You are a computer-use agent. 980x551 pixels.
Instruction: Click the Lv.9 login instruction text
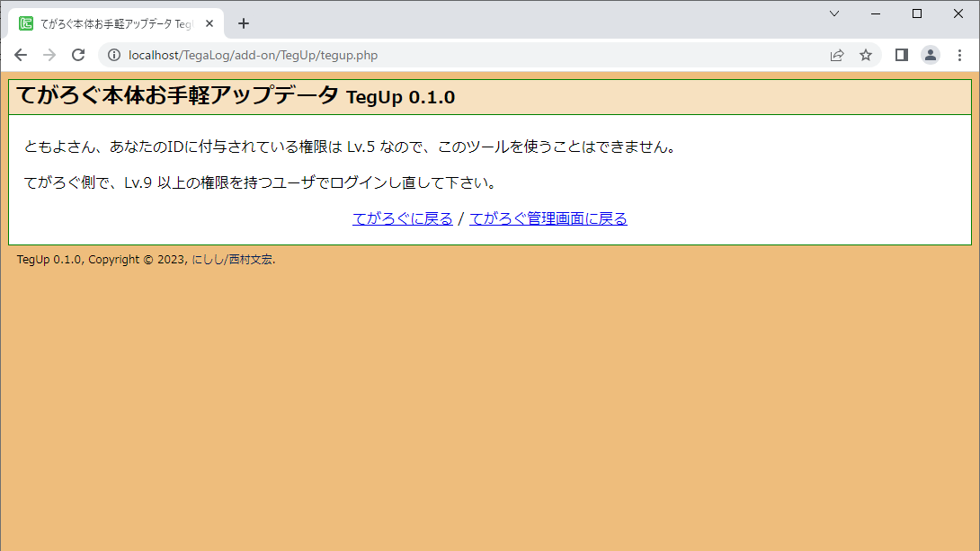261,182
